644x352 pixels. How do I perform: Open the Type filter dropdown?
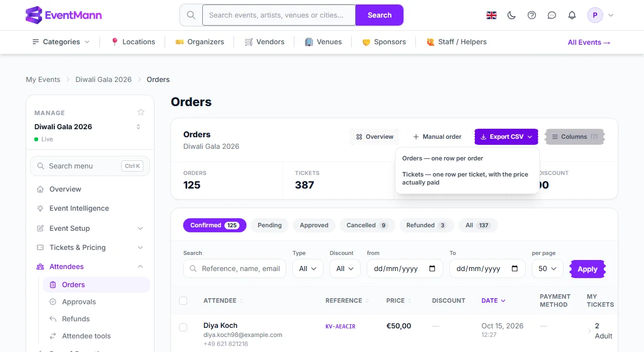point(308,269)
